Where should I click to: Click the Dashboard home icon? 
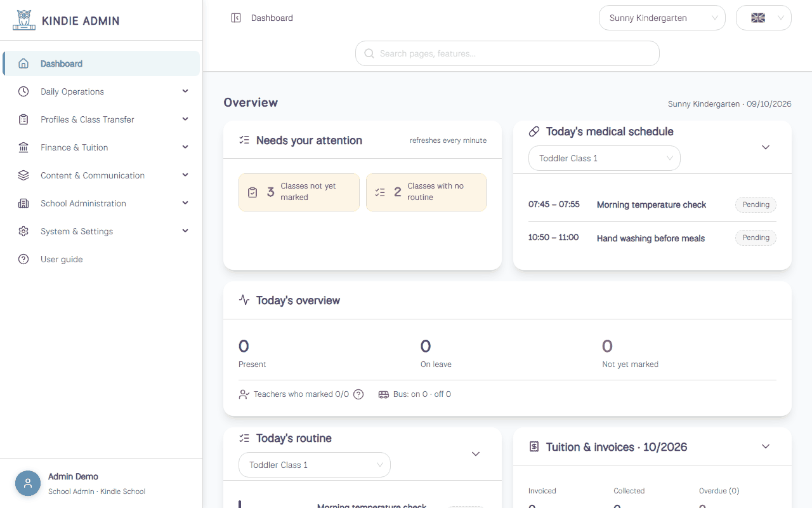point(23,63)
